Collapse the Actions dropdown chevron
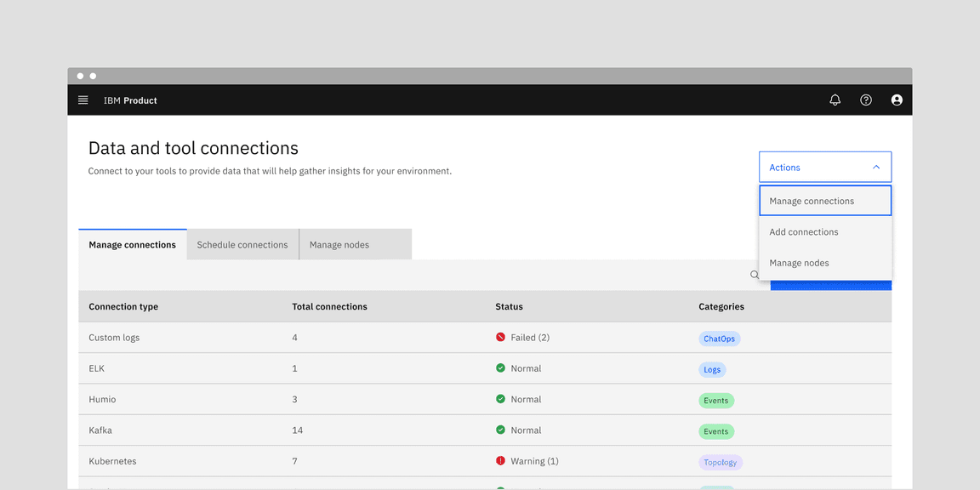The height and width of the screenshot is (490, 980). pos(875,167)
